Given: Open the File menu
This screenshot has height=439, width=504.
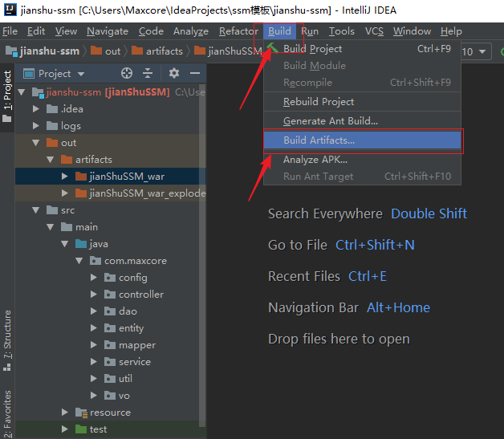Looking at the screenshot, I should coord(10,31).
